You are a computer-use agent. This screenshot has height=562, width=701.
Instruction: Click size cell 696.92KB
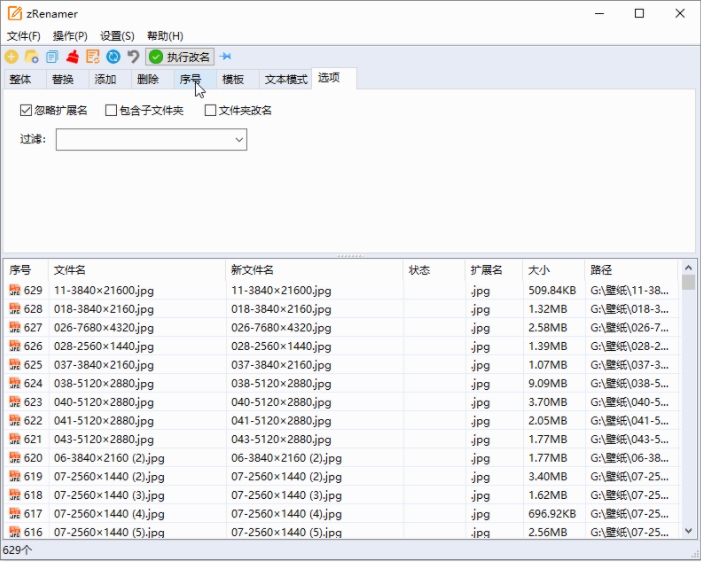(x=552, y=514)
